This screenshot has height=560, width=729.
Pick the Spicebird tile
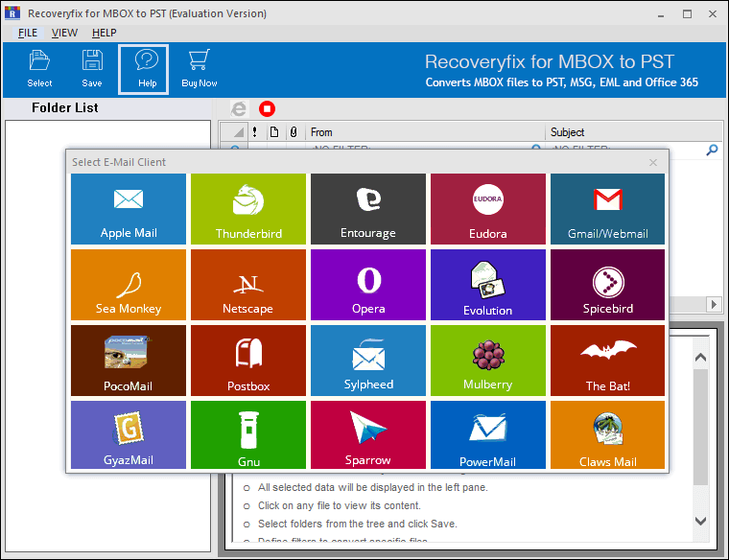pyautogui.click(x=607, y=285)
